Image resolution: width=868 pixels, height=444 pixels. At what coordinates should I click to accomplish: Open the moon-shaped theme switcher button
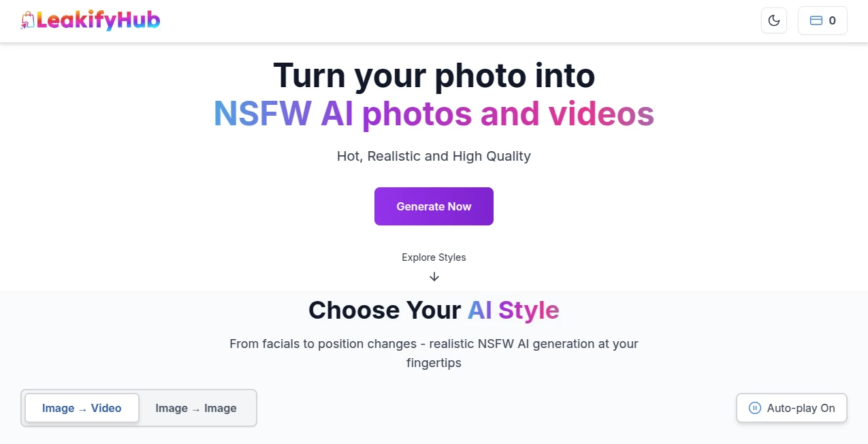[773, 20]
